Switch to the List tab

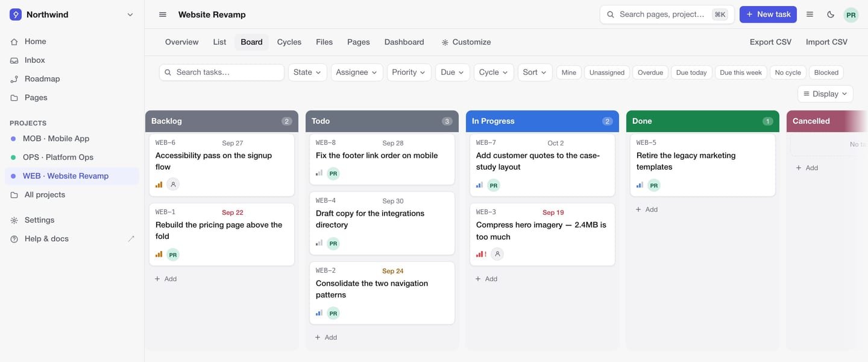coord(219,42)
